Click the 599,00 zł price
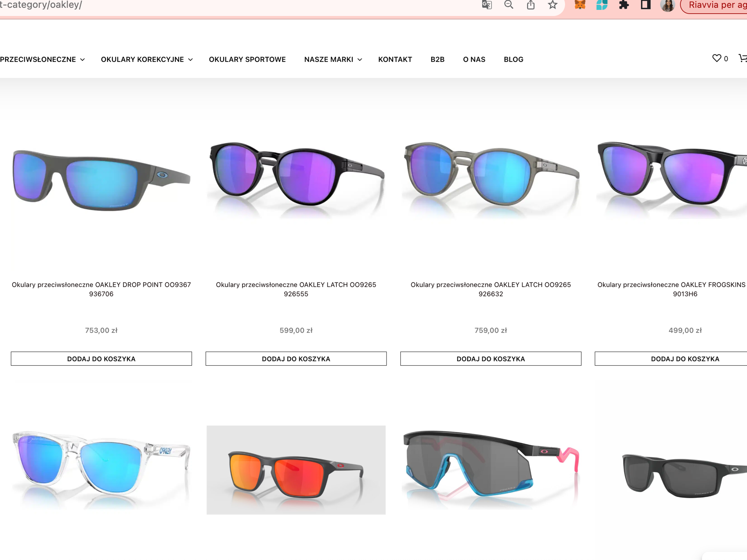Screen dimensions: 747x560 296,330
